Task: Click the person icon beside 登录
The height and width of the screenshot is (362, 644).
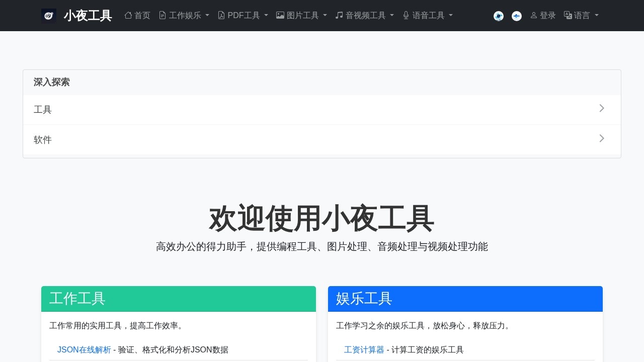Action: pyautogui.click(x=534, y=15)
